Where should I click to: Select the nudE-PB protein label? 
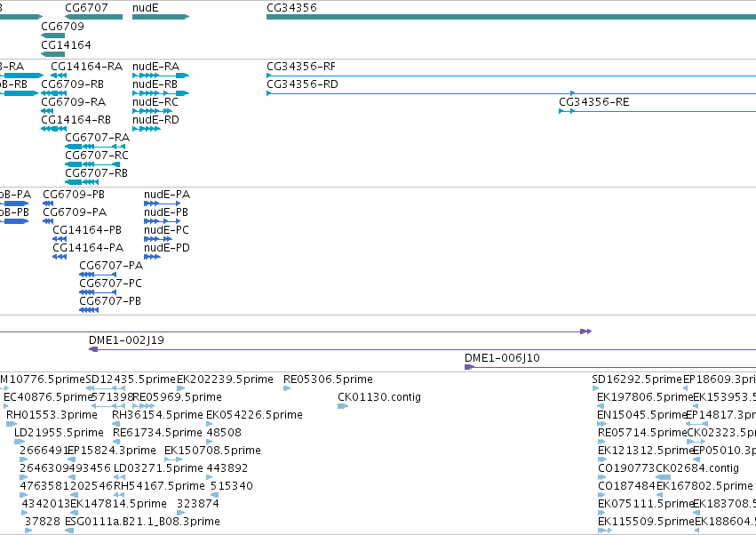point(166,212)
